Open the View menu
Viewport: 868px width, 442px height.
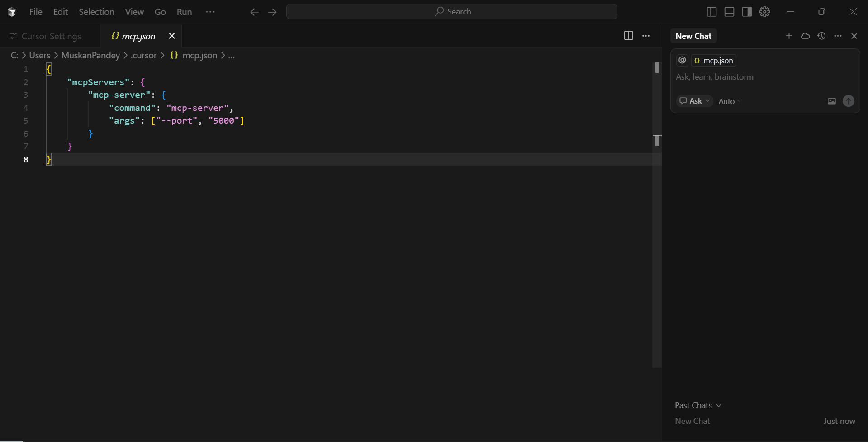point(134,12)
